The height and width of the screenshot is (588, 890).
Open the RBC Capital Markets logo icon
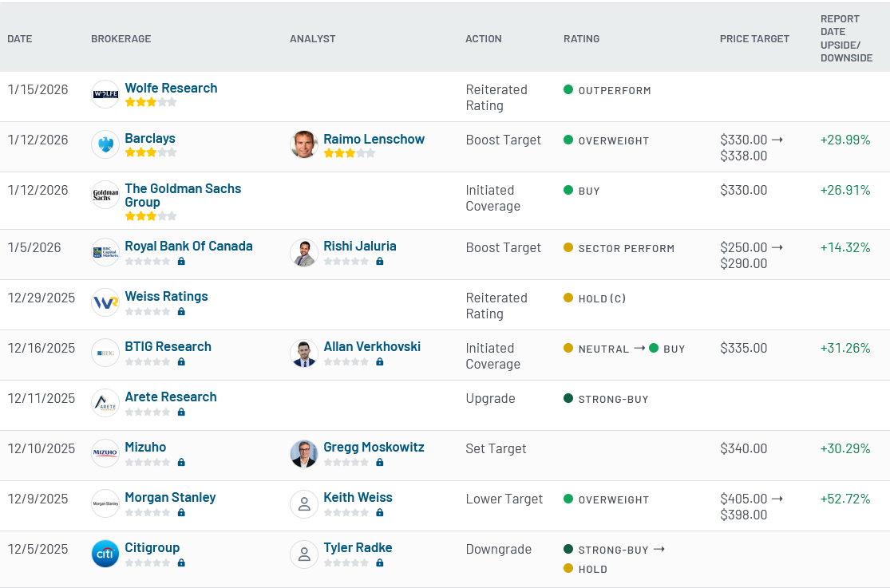(x=105, y=252)
